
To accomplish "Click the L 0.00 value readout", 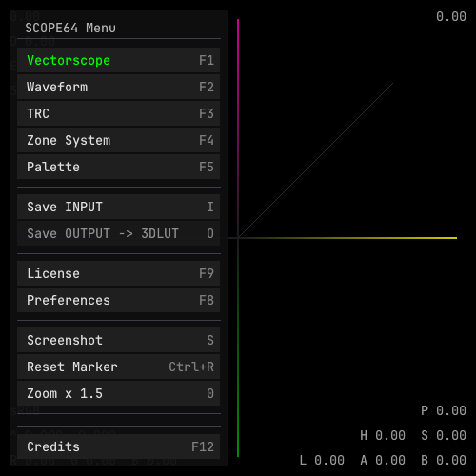I will [322, 460].
